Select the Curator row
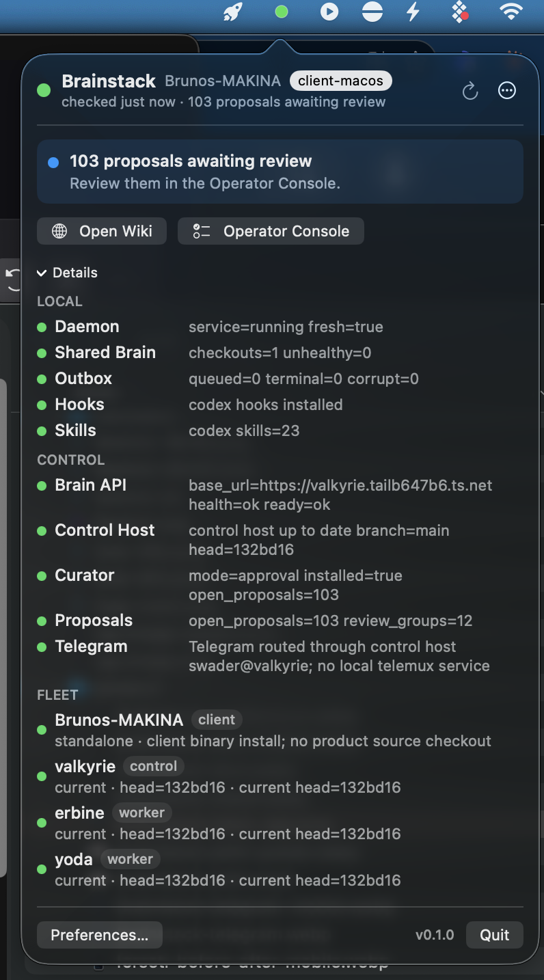This screenshot has width=544, height=980. 280,585
